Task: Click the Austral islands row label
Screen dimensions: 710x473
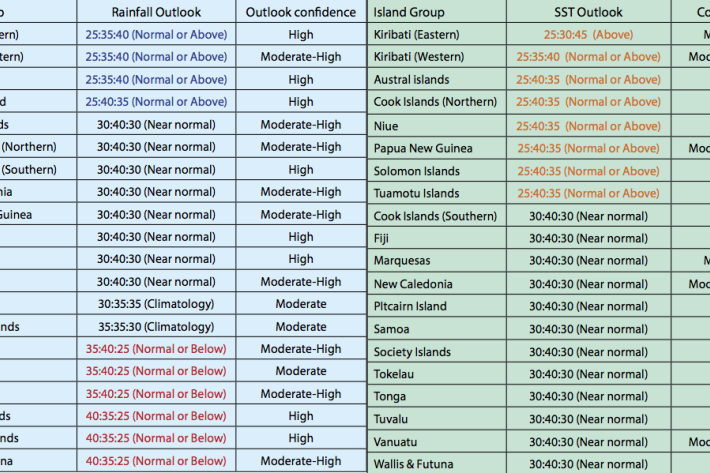Action: coord(411,79)
